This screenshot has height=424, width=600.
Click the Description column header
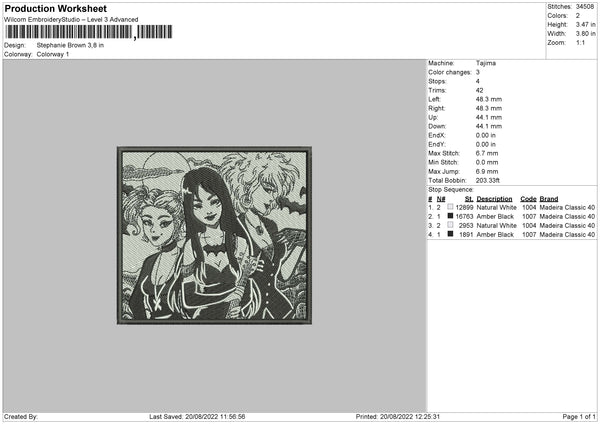494,199
